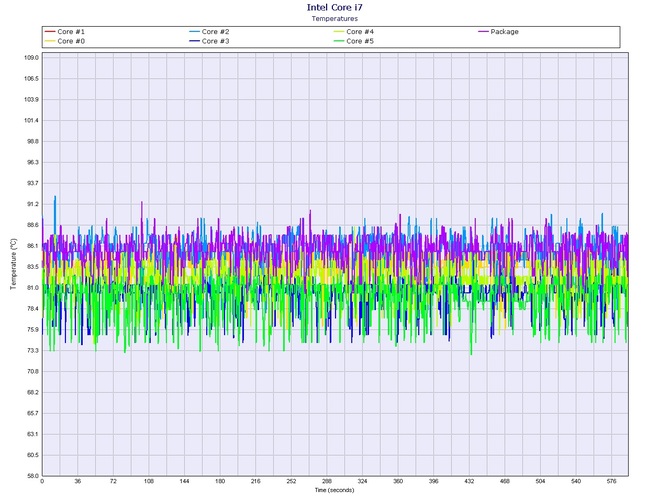This screenshot has height=502, width=670.
Task: Click the 36 x-axis tick label
Action: (77, 481)
